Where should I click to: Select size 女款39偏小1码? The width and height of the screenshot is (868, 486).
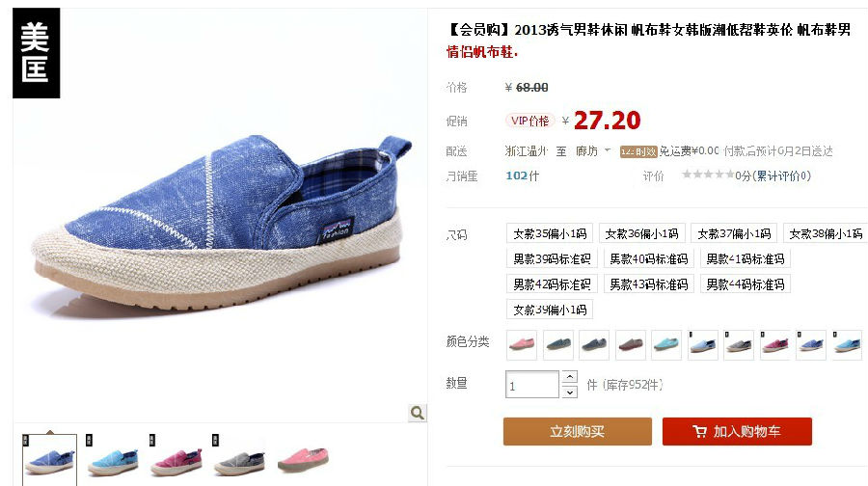tap(550, 310)
